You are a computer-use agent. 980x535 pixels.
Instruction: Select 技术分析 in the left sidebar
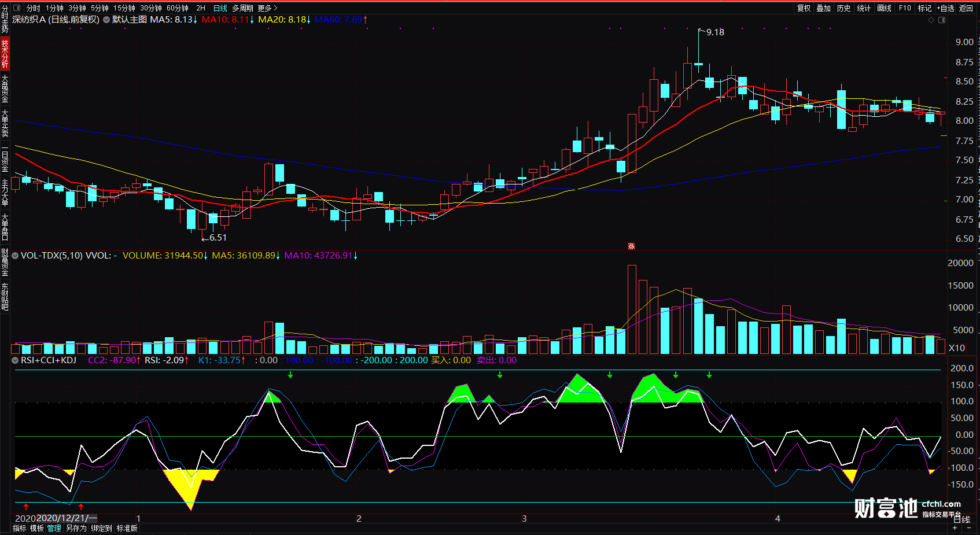[x=5, y=54]
